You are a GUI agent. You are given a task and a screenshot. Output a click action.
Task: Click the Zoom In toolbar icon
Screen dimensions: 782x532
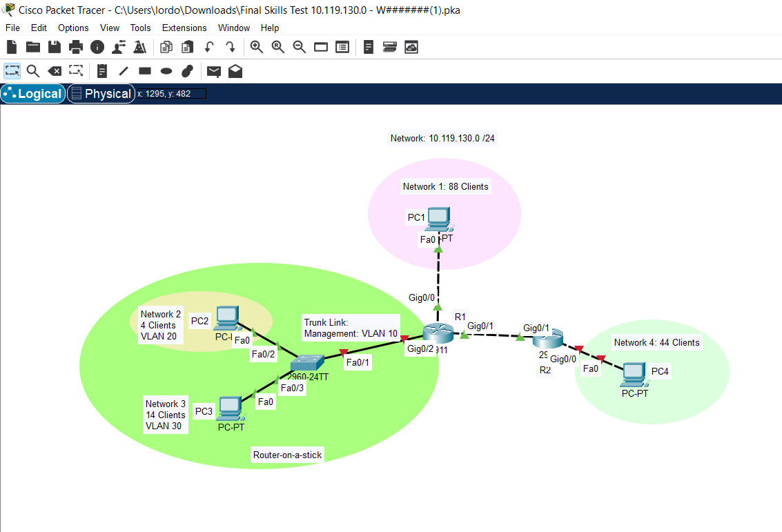point(256,47)
